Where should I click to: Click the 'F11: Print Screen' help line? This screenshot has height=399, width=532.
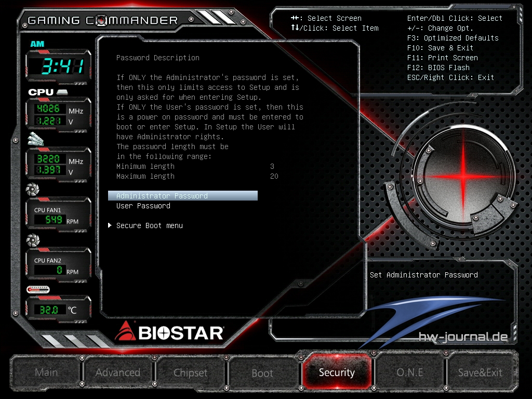443,58
